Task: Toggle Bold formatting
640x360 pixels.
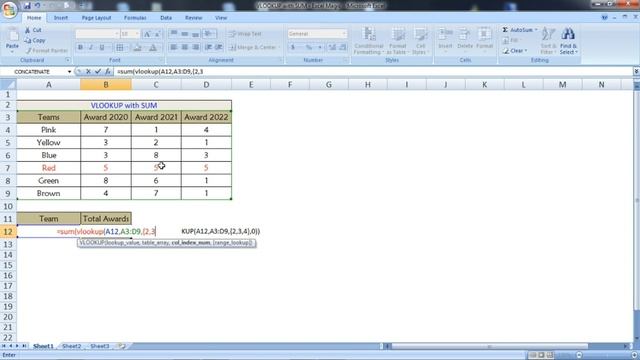Action: point(80,47)
